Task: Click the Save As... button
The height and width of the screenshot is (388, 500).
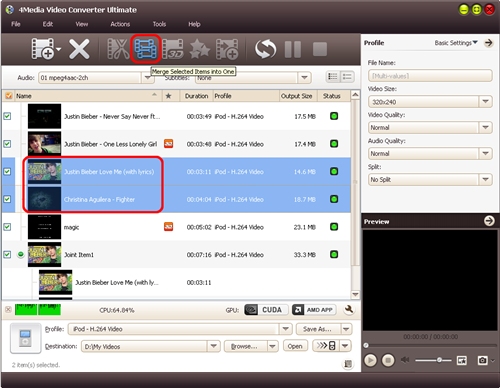Action: click(318, 329)
